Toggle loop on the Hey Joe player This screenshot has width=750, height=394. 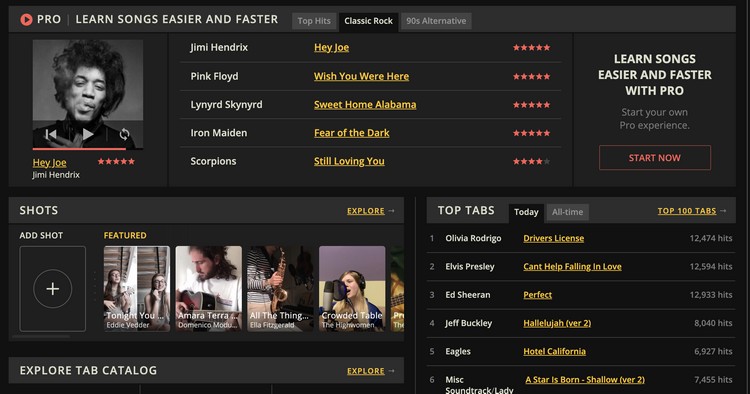pyautogui.click(x=124, y=134)
